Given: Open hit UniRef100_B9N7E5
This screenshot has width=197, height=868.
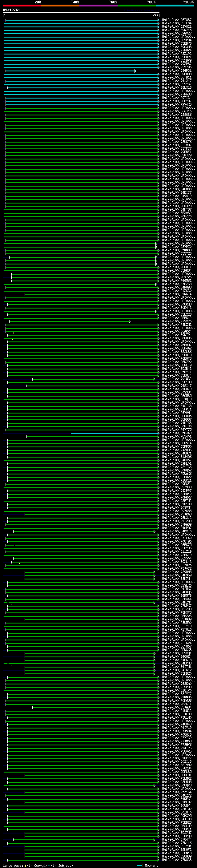Looking at the screenshot, I should (176, 30).
